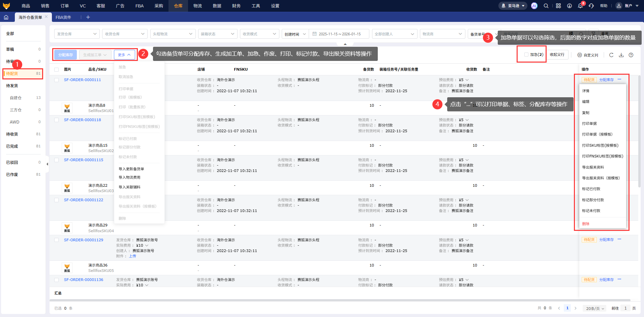Collapse the filter bar arrow
644x317 pixels.
click(345, 44)
